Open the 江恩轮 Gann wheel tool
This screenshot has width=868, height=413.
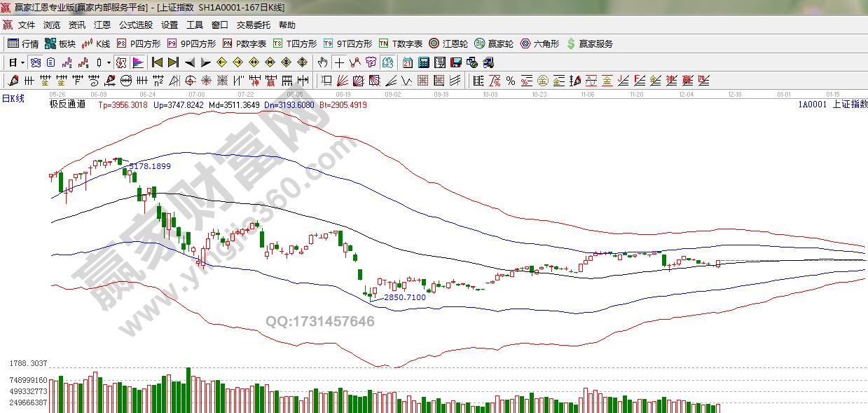point(448,43)
